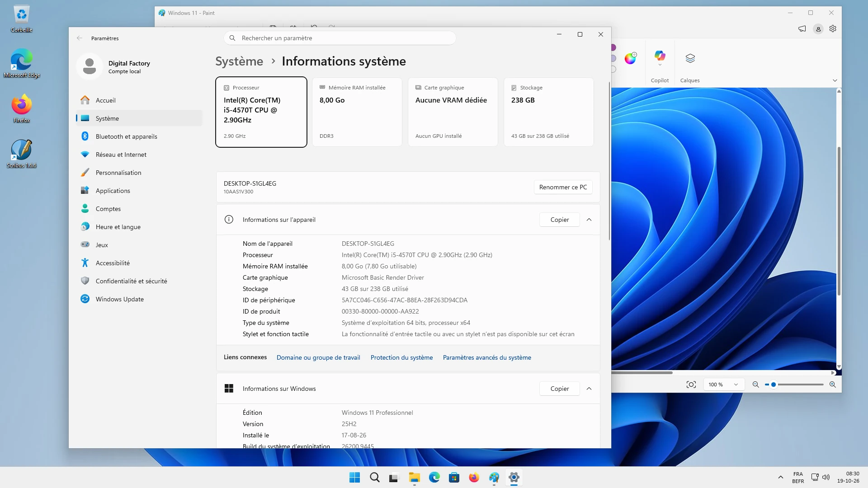Viewport: 868px width, 488px height.
Task: Collapse the Informations sur Windows section
Action: [x=589, y=389]
